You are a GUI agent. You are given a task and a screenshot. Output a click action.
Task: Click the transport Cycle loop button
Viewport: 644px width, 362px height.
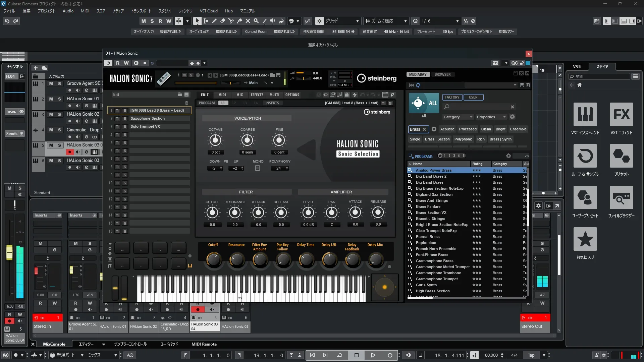coord(339,355)
